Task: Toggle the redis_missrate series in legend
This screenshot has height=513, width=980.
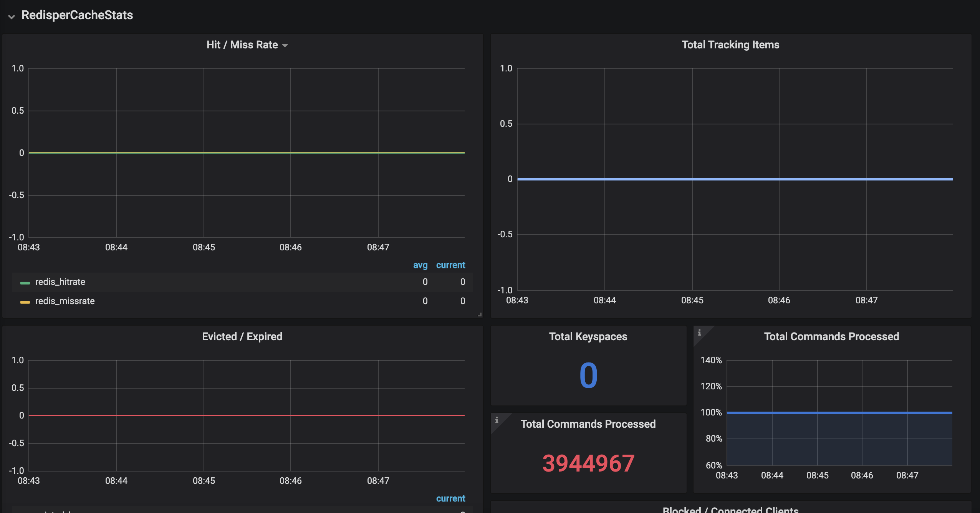Action: click(x=65, y=301)
